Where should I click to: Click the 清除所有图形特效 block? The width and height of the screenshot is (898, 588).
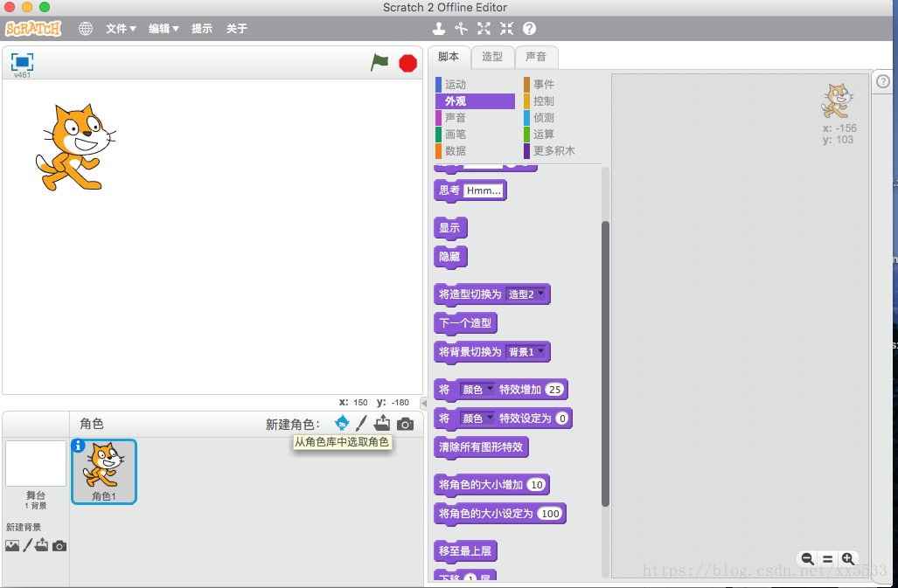point(481,447)
